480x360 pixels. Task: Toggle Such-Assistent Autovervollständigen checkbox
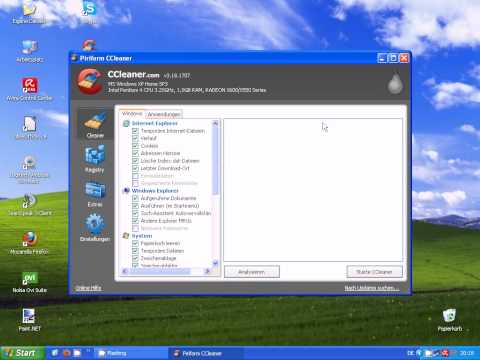click(x=135, y=213)
